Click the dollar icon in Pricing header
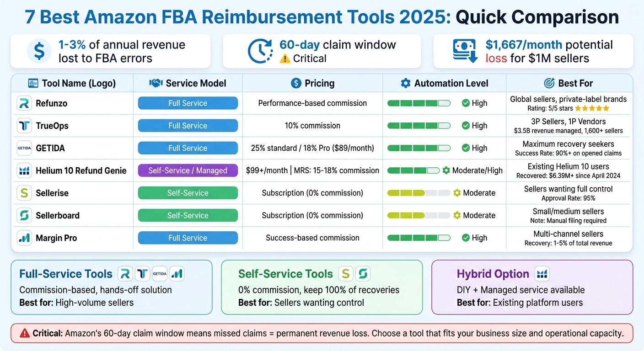 [x=296, y=83]
